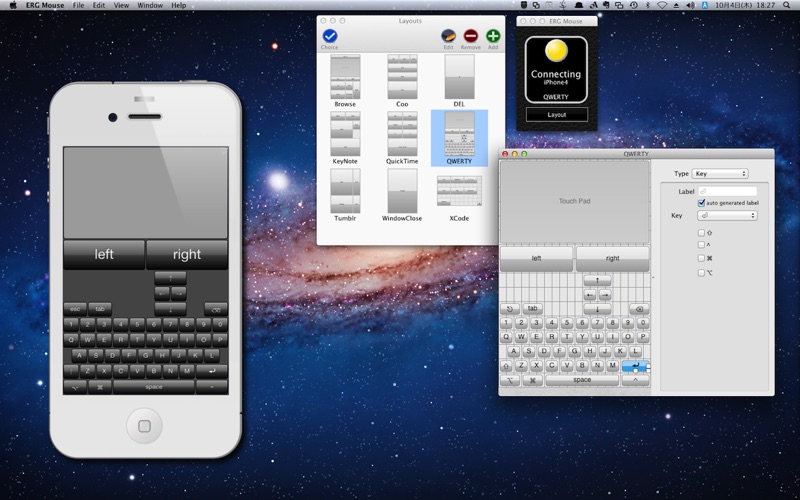The height and width of the screenshot is (500, 800).
Task: Click the Choice checkmark icon in Layouts
Action: pos(330,37)
